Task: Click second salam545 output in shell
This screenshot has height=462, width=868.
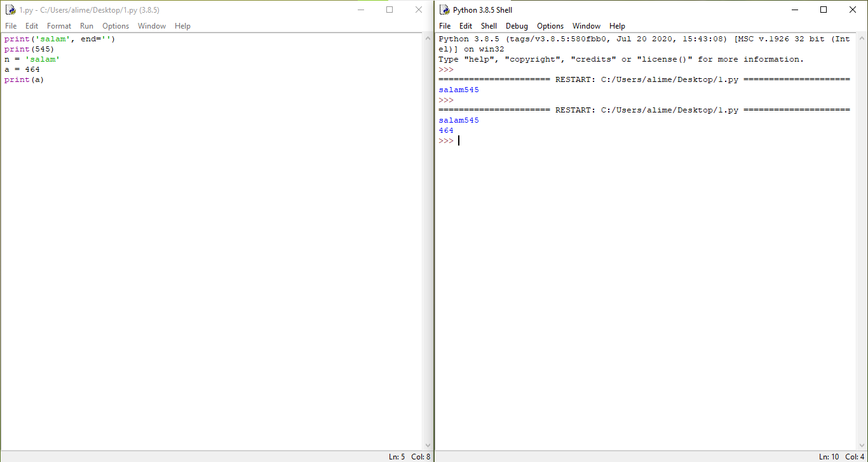Action: coord(459,120)
